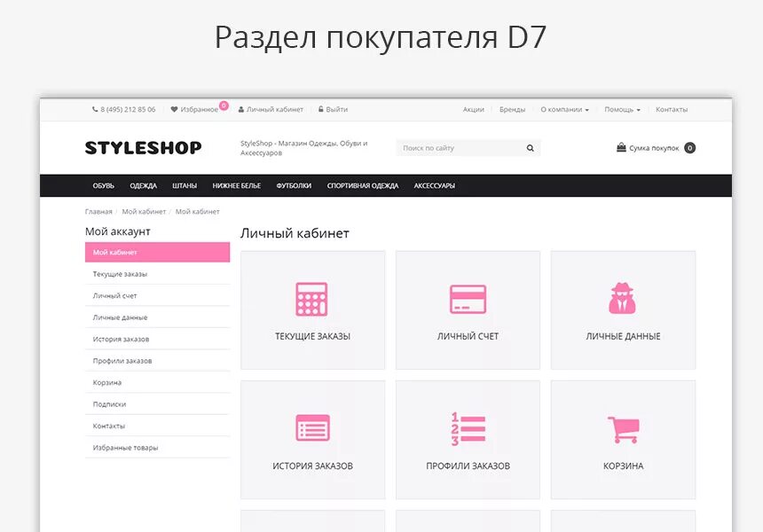Click the ЛИЧНЫЕ ДАННЫЕ tile label
Screen dimensions: 763x532
[623, 336]
